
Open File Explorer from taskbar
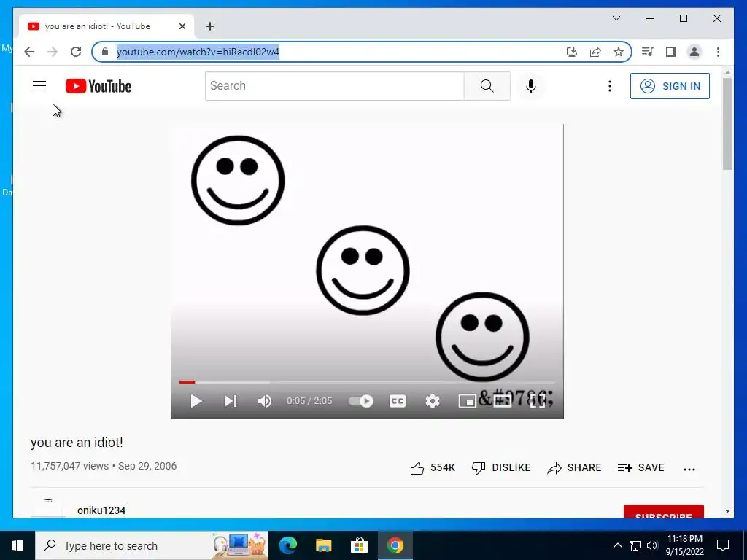(x=323, y=545)
